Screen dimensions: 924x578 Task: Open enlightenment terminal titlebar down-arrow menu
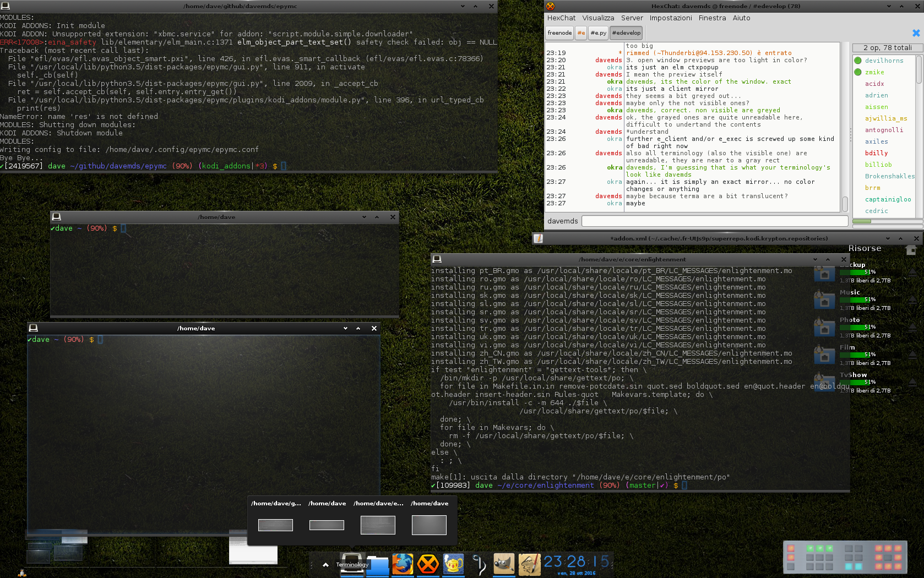(x=815, y=259)
